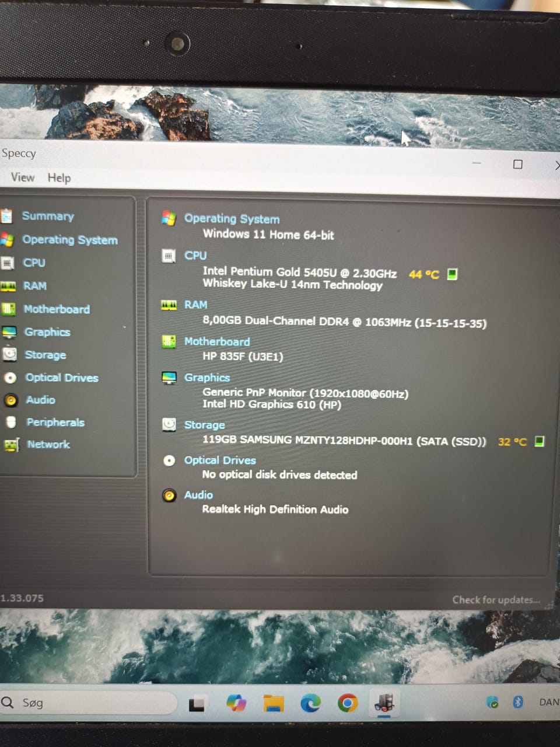Open the Optical Drives heading link
560x747 pixels.
(220, 460)
